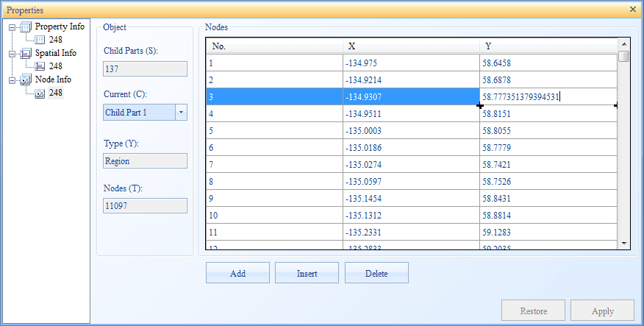Click the X value -135.1454 cell

click(x=411, y=199)
